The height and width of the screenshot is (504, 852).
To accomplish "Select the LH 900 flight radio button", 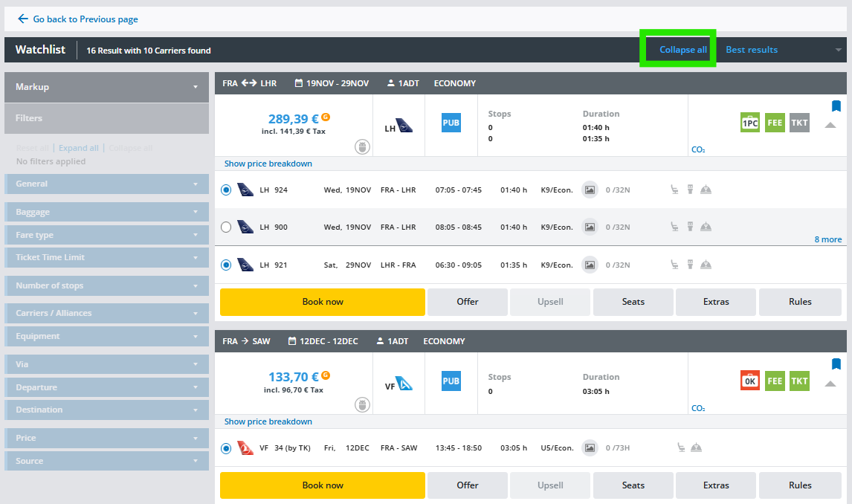I will 226,227.
